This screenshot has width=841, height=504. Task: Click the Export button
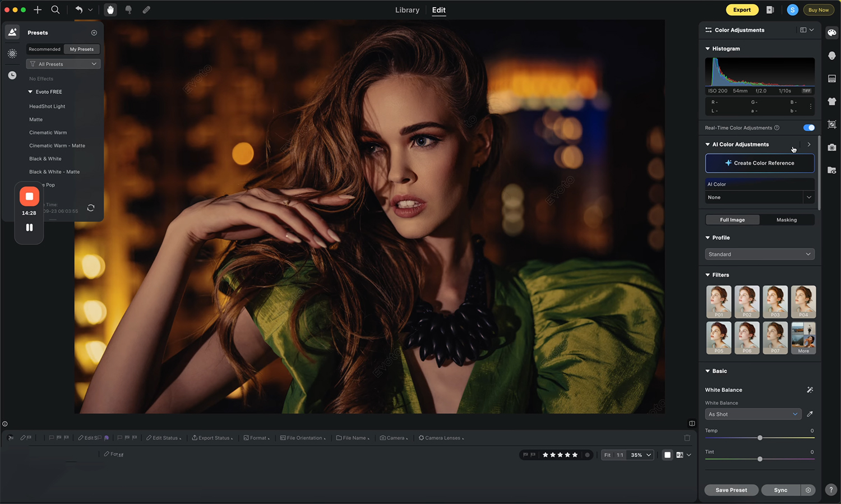tap(742, 10)
